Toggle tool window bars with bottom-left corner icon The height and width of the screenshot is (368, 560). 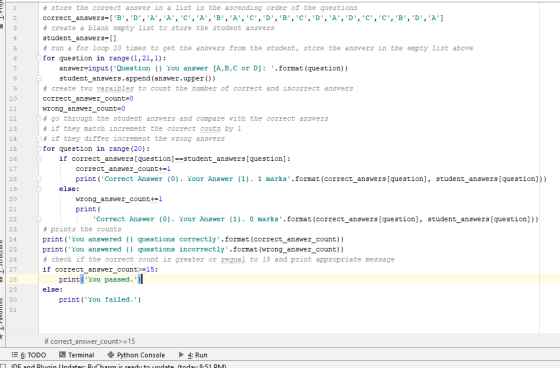(3, 365)
